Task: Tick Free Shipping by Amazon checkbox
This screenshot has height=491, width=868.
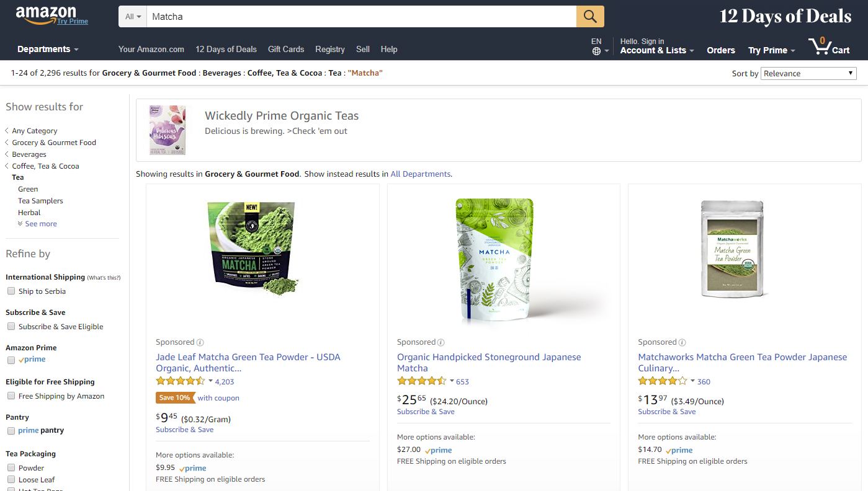Action: pos(11,396)
